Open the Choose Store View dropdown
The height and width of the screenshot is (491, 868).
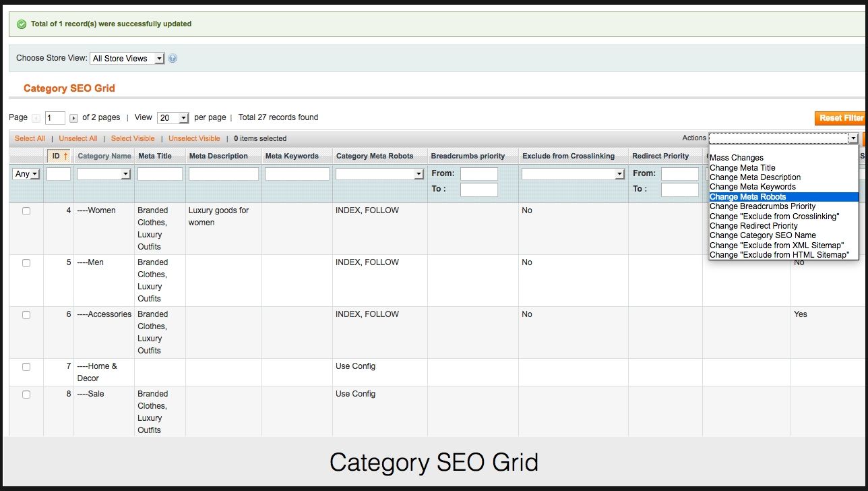(x=127, y=59)
